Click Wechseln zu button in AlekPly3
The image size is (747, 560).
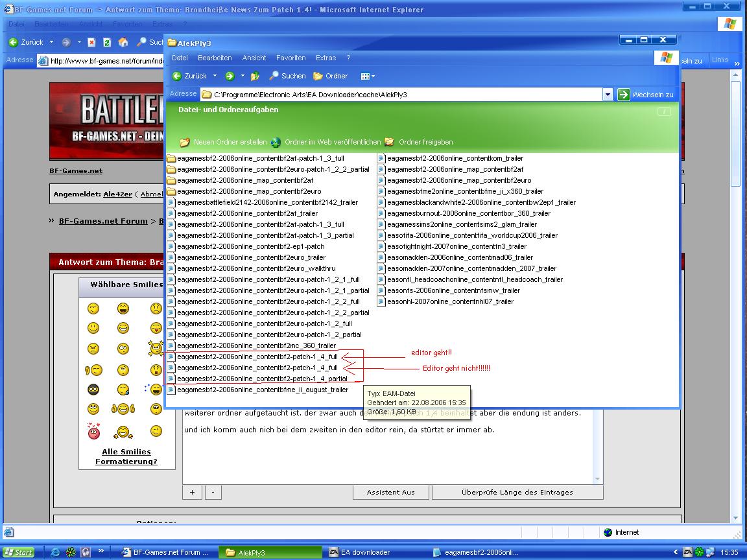pos(646,95)
